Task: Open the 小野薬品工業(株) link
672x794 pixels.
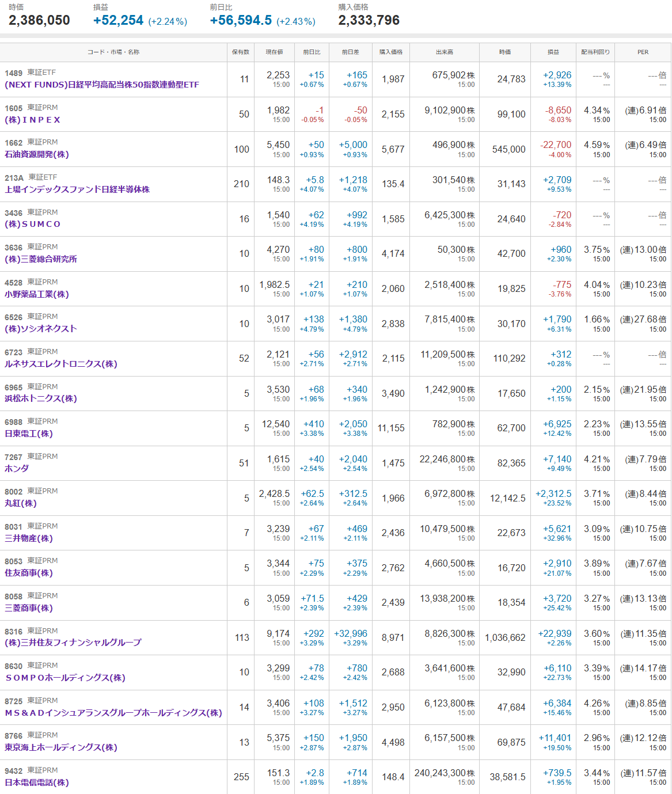Action: click(x=37, y=294)
